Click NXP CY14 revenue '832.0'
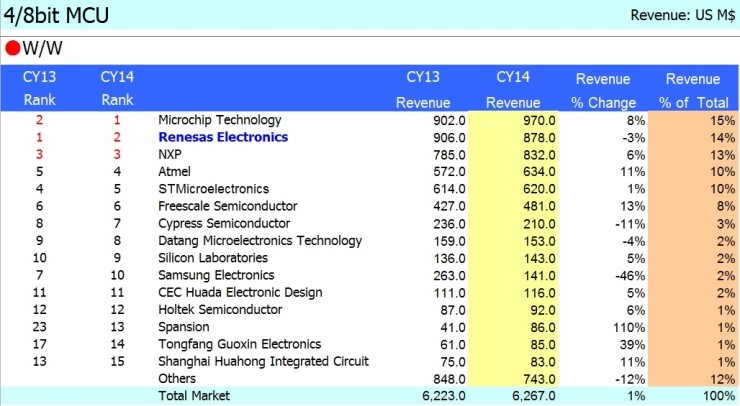The width and height of the screenshot is (740, 406). point(539,155)
